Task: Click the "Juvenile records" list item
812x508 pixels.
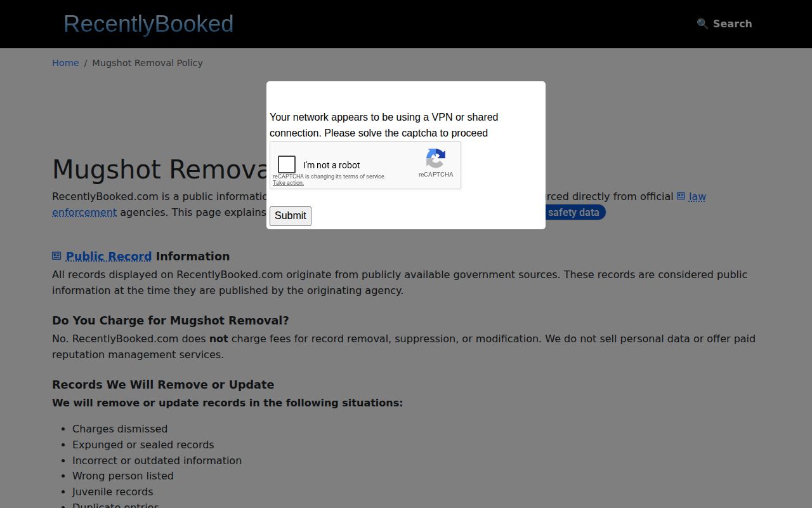Action: 113,492
